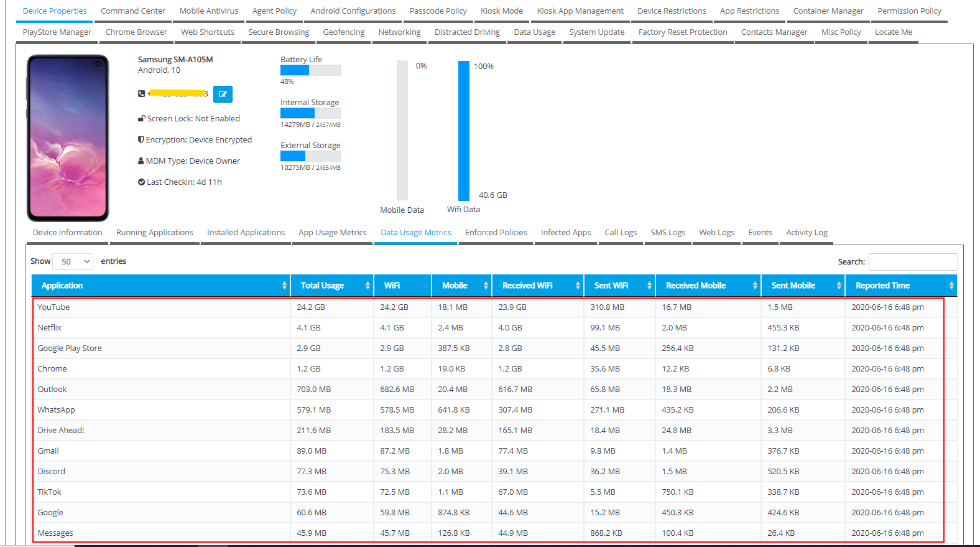
Task: Open the Locate Me tab
Action: (894, 32)
